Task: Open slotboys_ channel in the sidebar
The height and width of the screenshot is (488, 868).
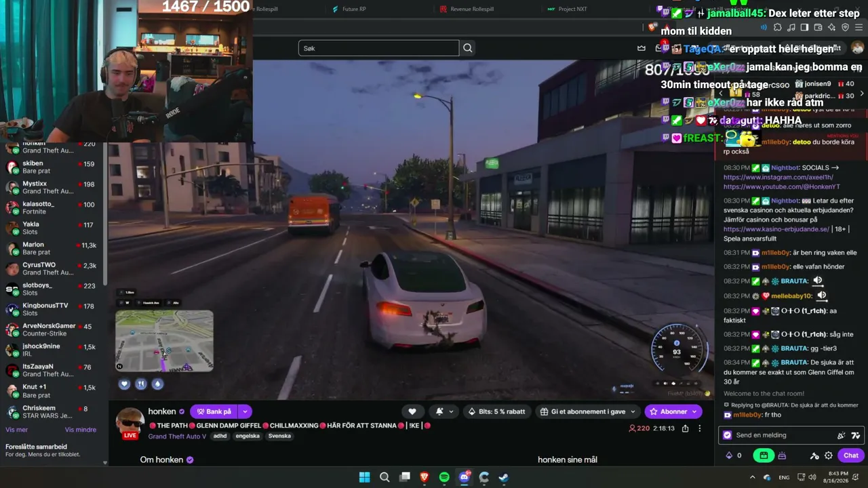Action: [x=53, y=289]
